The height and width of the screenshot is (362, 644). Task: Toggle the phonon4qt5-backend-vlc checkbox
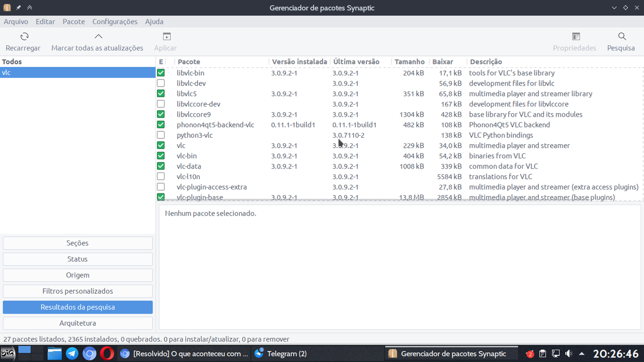(x=161, y=125)
